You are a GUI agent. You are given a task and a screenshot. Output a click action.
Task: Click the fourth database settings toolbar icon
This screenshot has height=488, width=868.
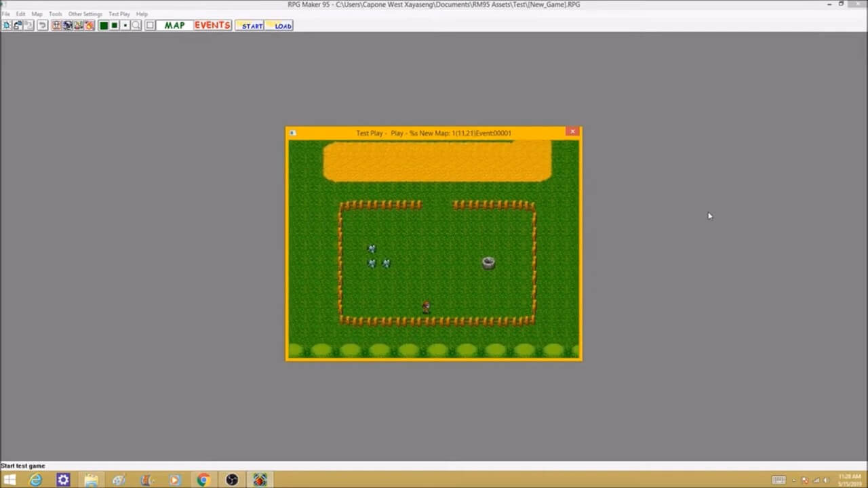[x=89, y=25]
